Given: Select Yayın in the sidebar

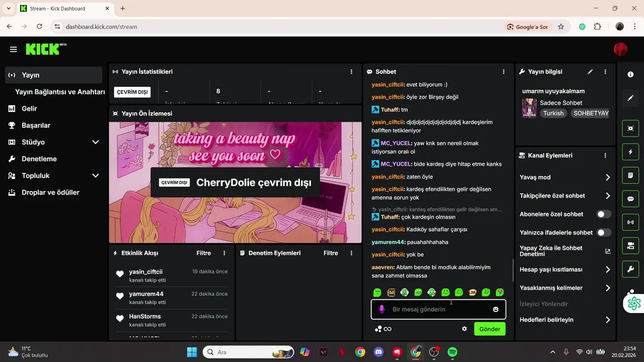Looking at the screenshot, I should (x=53, y=75).
